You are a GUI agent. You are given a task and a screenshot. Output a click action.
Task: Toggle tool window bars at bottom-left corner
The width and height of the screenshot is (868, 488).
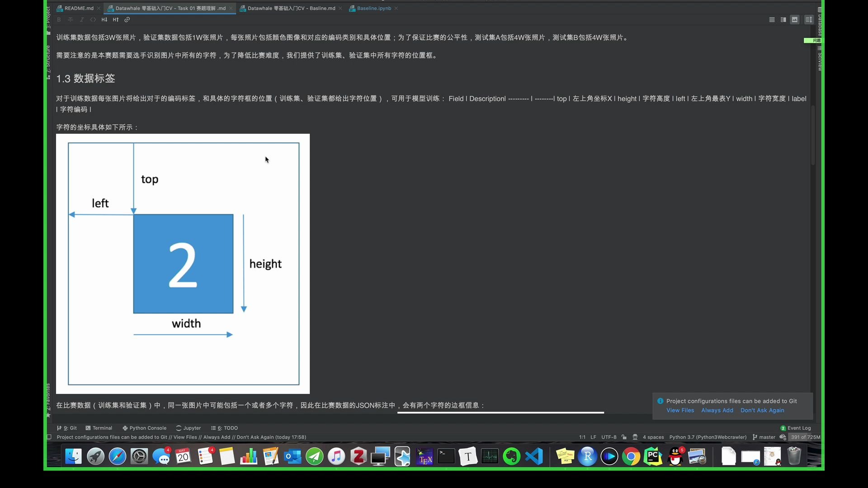point(49,437)
